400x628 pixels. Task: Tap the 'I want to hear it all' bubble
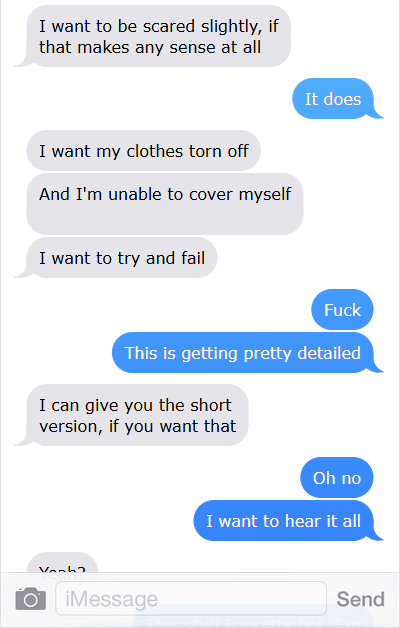[x=283, y=520]
